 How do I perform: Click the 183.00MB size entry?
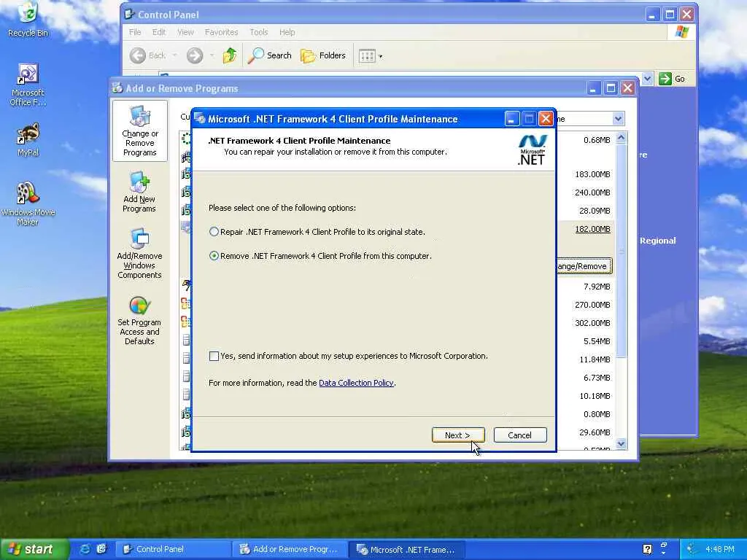[x=592, y=174]
